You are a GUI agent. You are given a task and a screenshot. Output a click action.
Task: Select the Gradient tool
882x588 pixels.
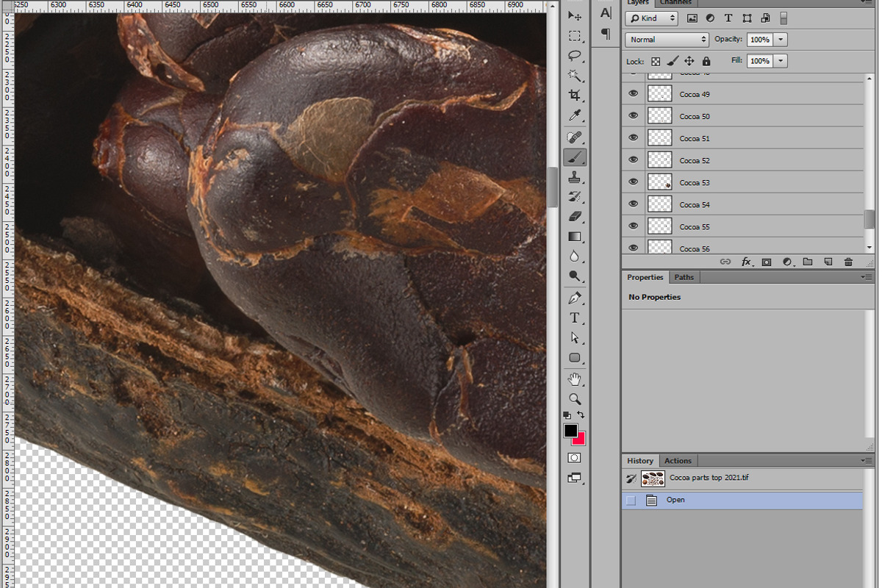tap(575, 237)
